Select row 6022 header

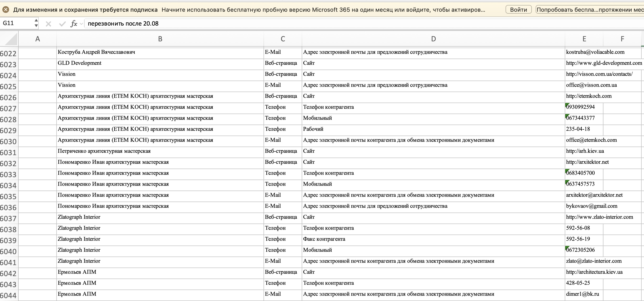(x=9, y=53)
